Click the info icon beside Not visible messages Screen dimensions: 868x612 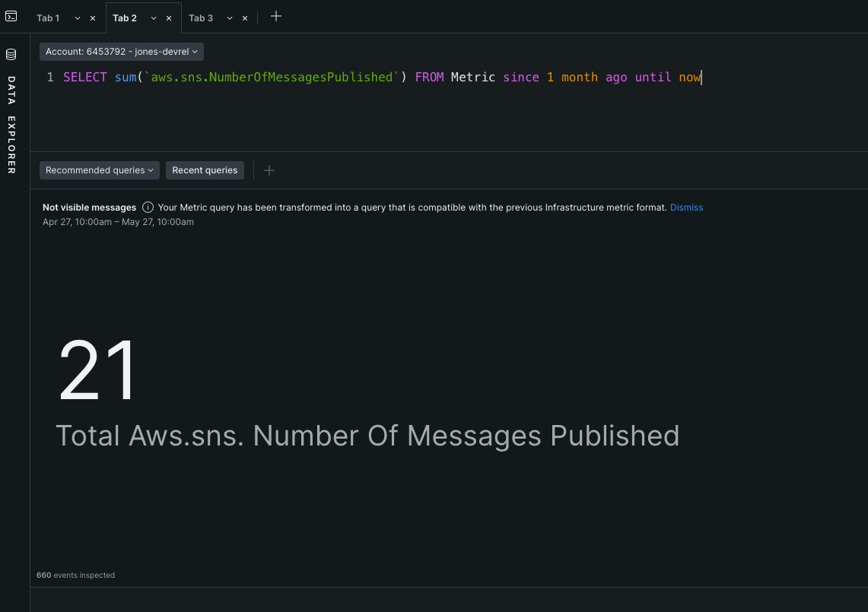pyautogui.click(x=148, y=207)
